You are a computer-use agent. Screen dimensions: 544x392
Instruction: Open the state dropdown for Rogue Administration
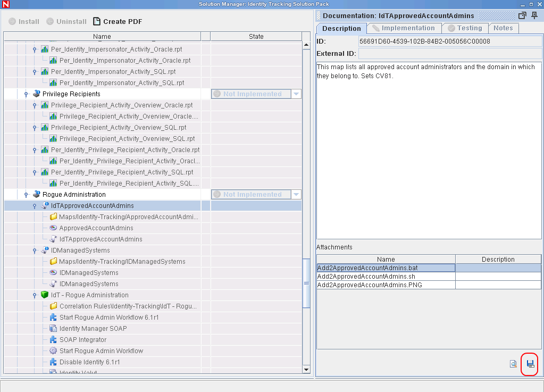(296, 195)
